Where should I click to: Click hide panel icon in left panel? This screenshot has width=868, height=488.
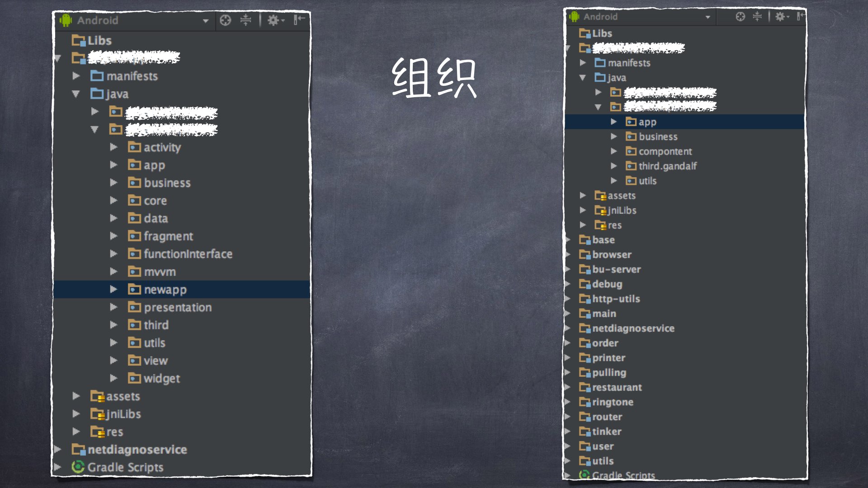point(299,20)
